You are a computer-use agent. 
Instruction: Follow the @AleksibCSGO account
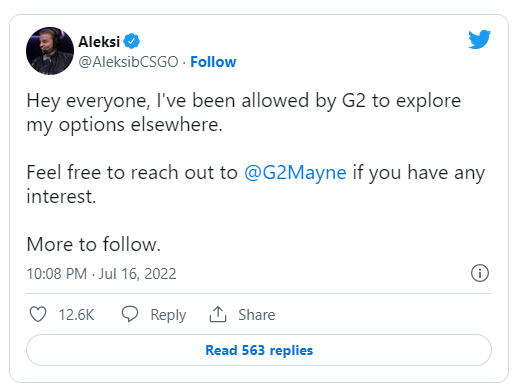tap(213, 62)
